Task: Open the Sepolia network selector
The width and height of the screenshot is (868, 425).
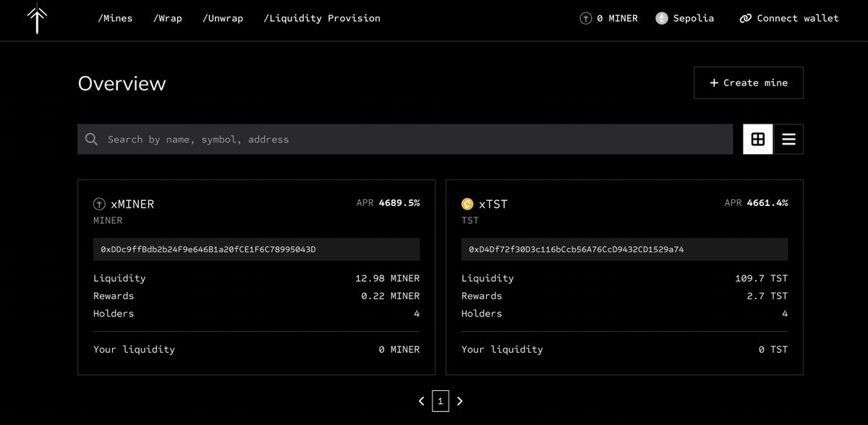Action: [x=684, y=18]
